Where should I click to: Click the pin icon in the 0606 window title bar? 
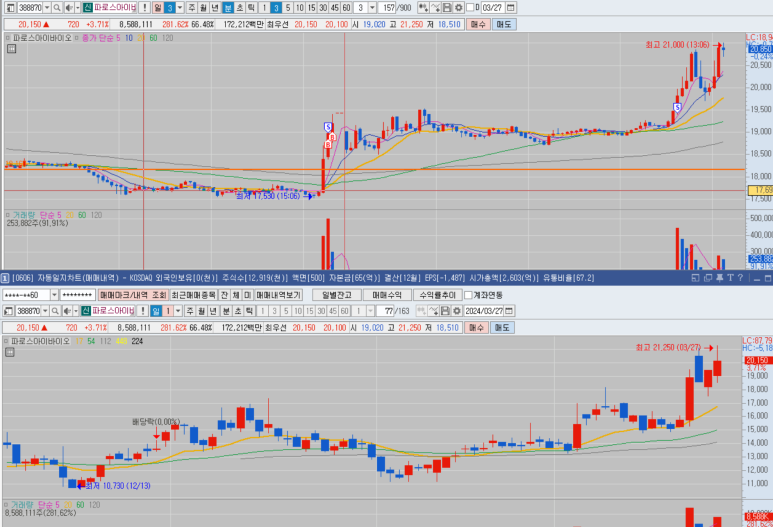(719, 278)
